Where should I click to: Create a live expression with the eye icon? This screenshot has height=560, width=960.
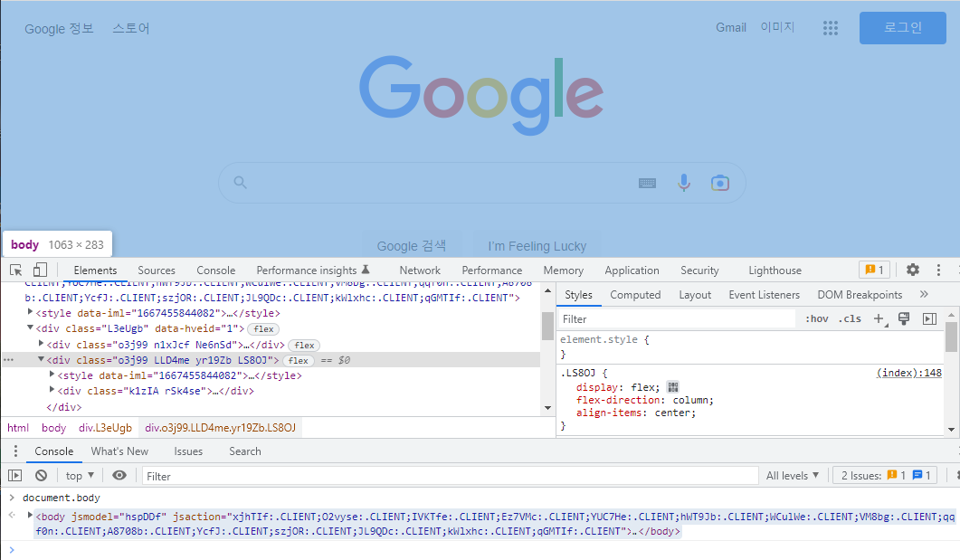click(119, 475)
